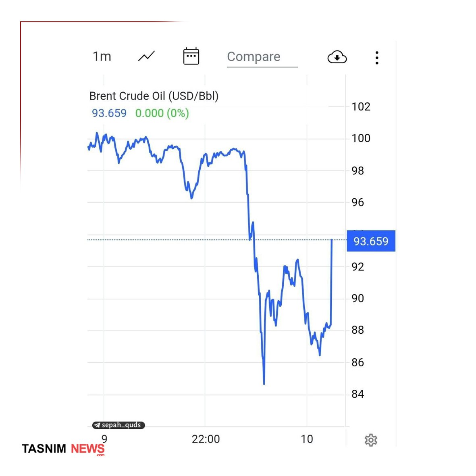Click the Tasnim News logo
Image resolution: width=476 pixels, height=476 pixels.
pyautogui.click(x=63, y=449)
